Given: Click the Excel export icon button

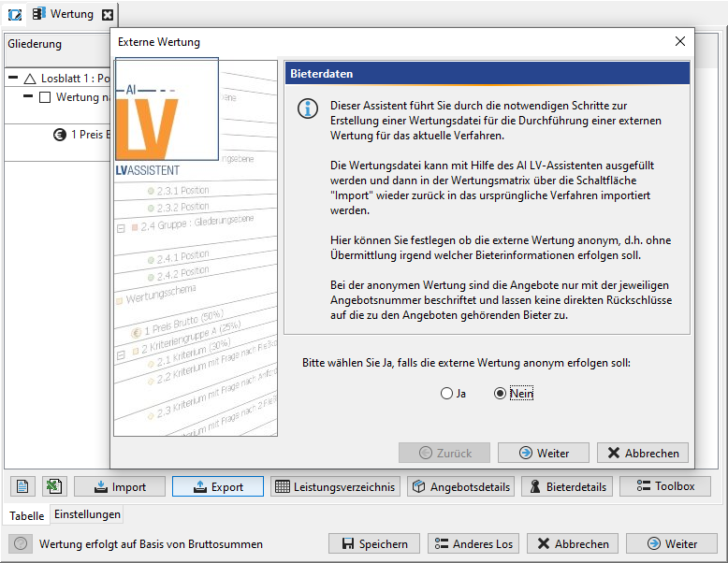Looking at the screenshot, I should click(x=54, y=486).
